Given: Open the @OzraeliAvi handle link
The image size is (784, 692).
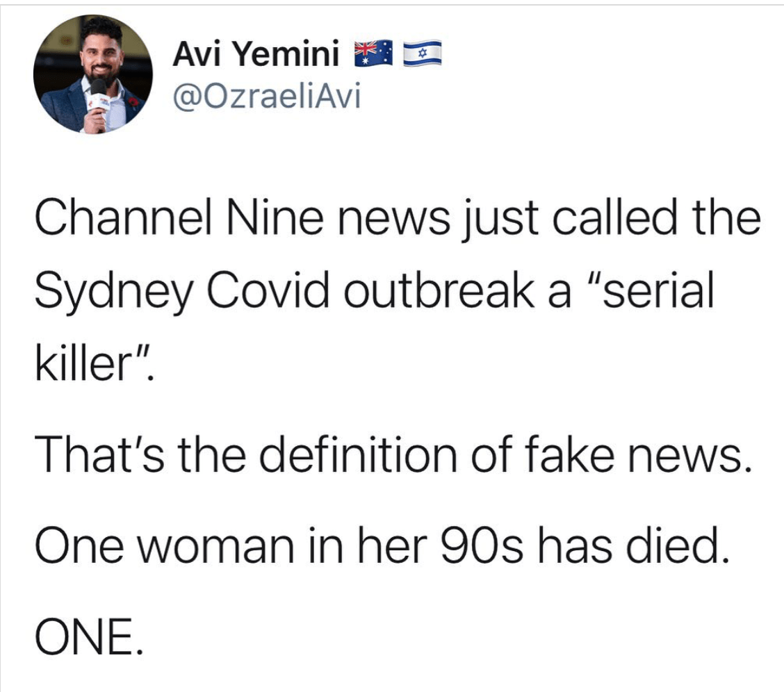Looking at the screenshot, I should [x=266, y=97].
